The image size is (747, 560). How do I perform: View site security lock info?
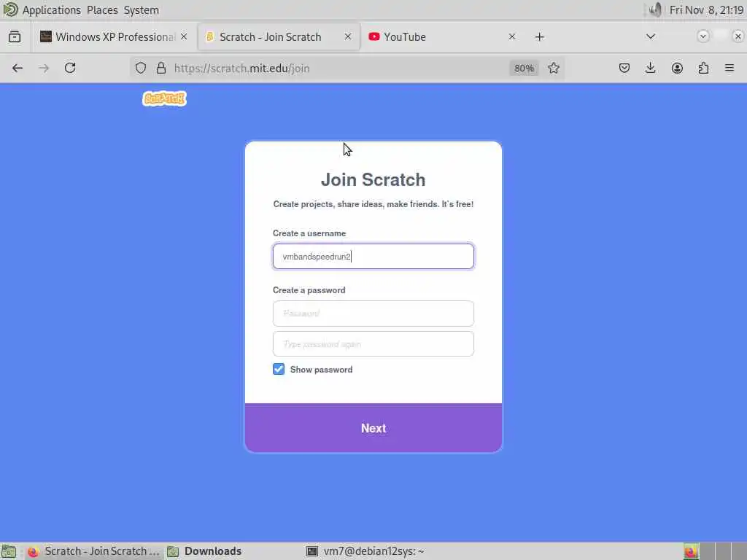161,68
